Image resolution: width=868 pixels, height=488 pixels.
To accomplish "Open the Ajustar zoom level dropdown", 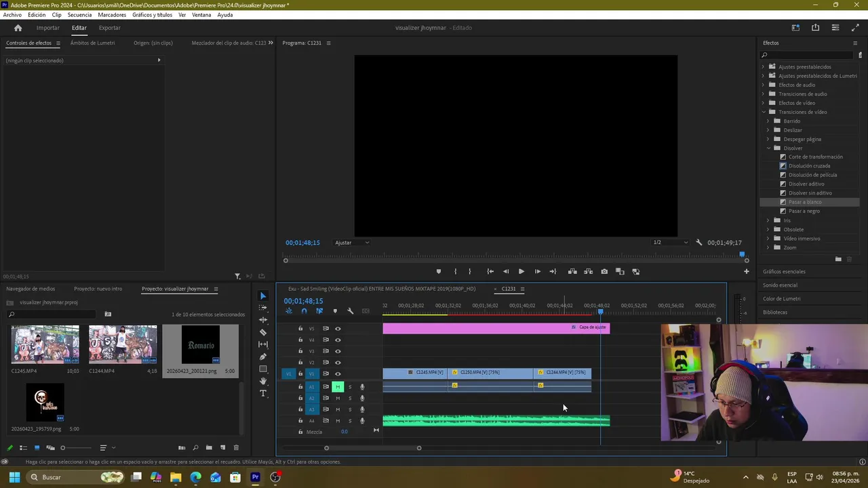I will (352, 243).
